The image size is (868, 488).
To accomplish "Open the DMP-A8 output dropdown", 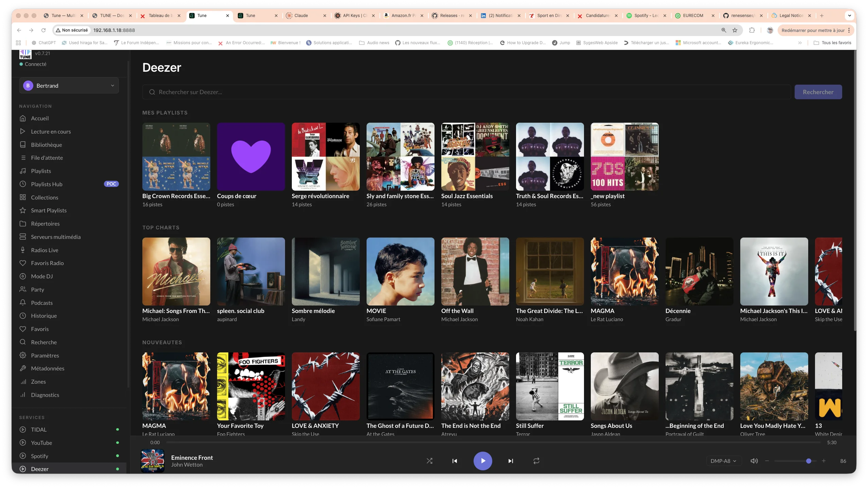I will (x=723, y=461).
